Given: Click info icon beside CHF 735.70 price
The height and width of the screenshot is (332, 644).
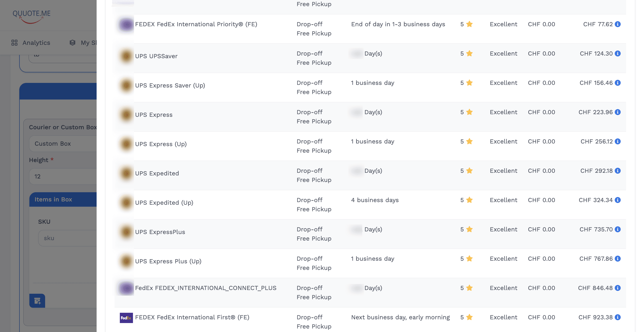Looking at the screenshot, I should (617, 229).
